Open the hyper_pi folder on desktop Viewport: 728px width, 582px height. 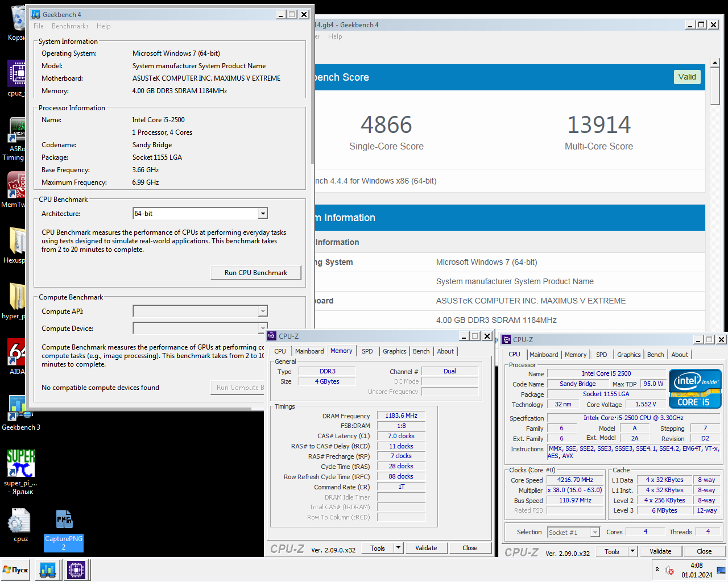pyautogui.click(x=16, y=301)
